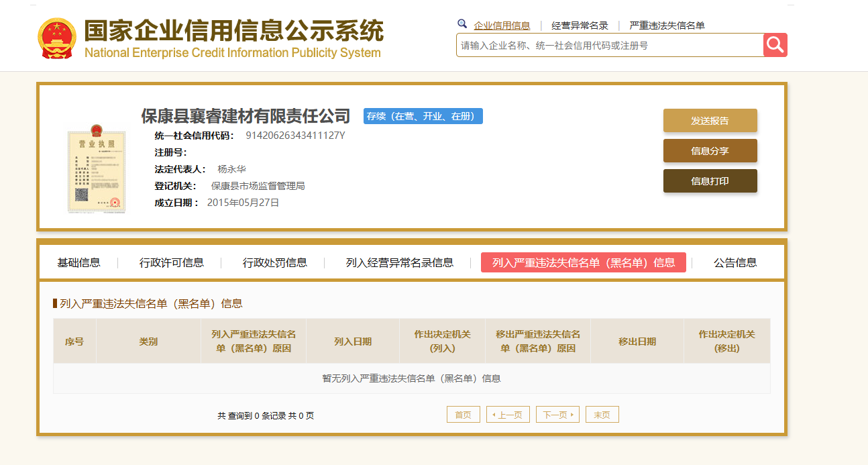Click the company name 保康县襄睿建材有限责任公司
Viewport: 868px width, 465px height.
246,116
